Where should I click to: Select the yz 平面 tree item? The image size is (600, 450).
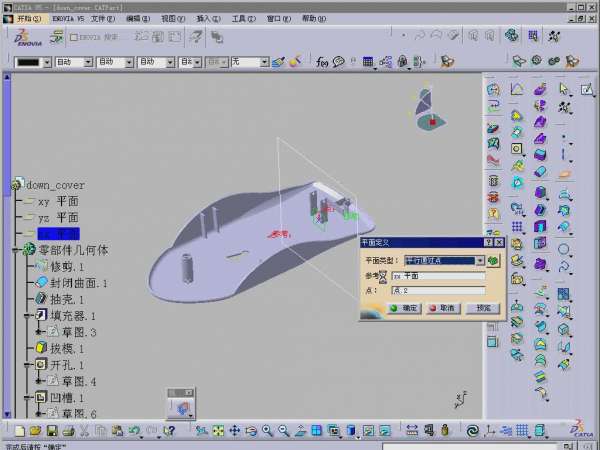[58, 218]
